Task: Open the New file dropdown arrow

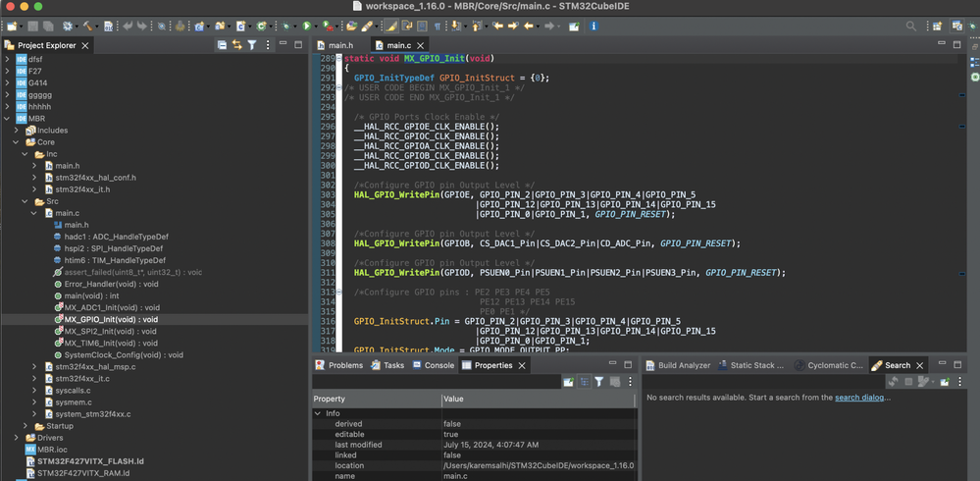Action: point(22,27)
